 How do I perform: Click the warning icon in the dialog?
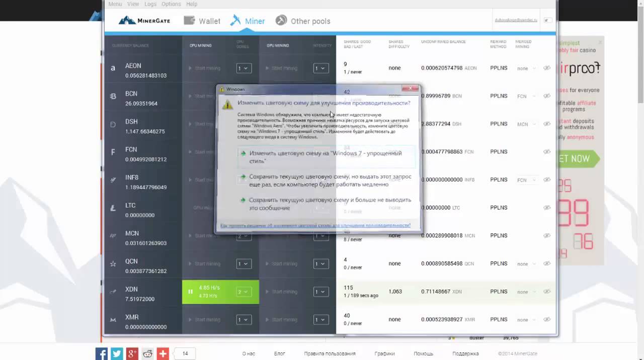(228, 104)
